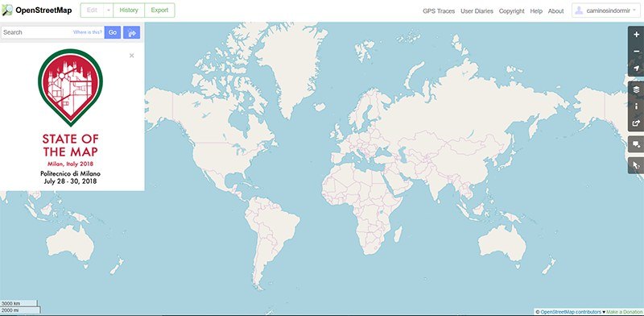Zoom in with the plus icon

tap(636, 35)
